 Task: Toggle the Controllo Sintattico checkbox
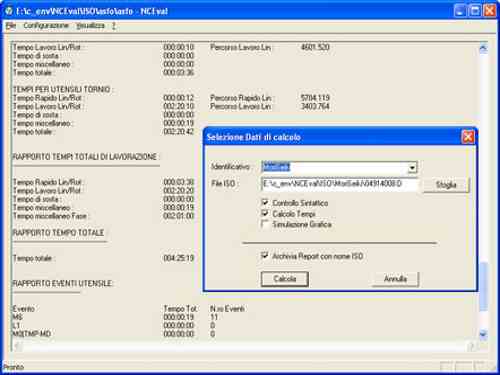pos(265,202)
